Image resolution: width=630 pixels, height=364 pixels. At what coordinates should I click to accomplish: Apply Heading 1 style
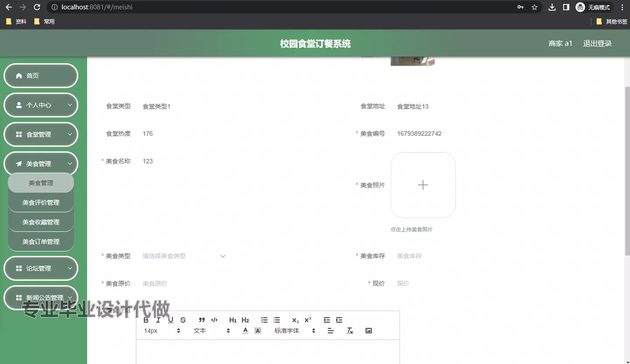point(233,320)
